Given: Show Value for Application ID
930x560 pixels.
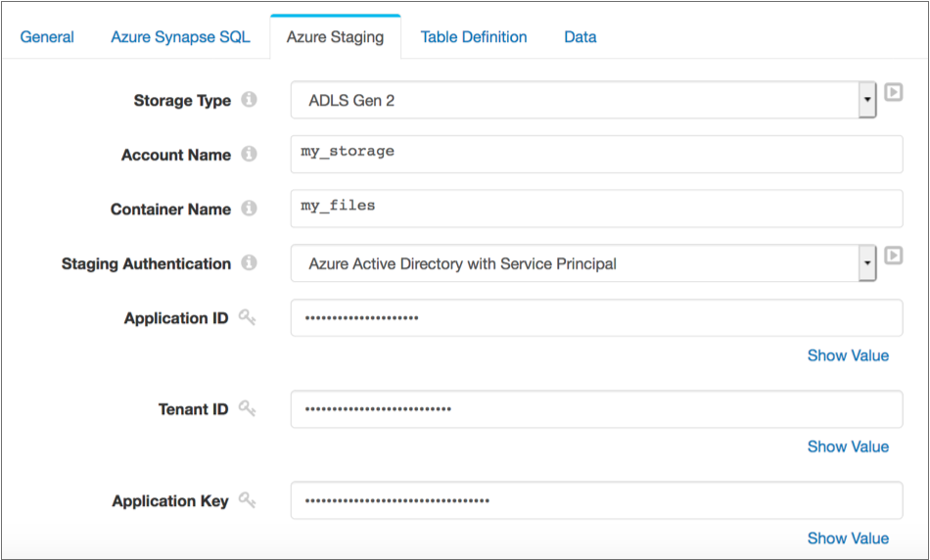Looking at the screenshot, I should click(x=848, y=355).
